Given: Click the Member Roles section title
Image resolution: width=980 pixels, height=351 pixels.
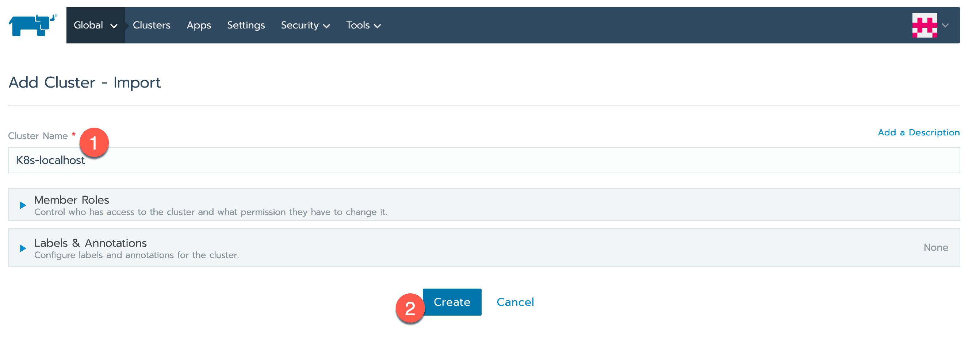Looking at the screenshot, I should [x=72, y=200].
